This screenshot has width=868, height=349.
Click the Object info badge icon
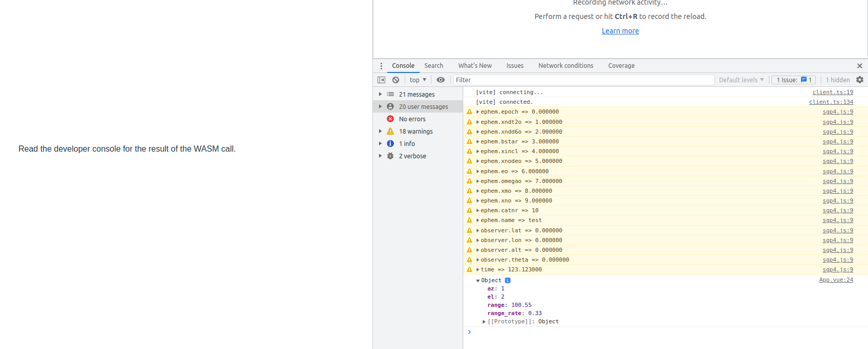pyautogui.click(x=507, y=281)
